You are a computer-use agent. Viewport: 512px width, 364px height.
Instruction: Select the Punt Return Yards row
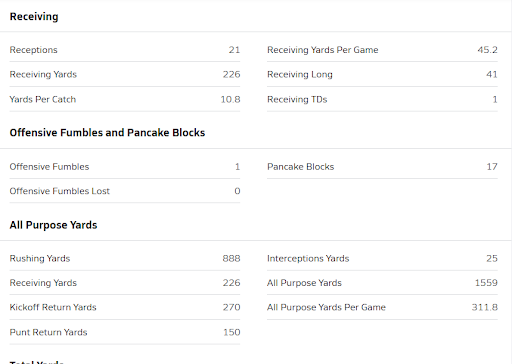point(125,332)
